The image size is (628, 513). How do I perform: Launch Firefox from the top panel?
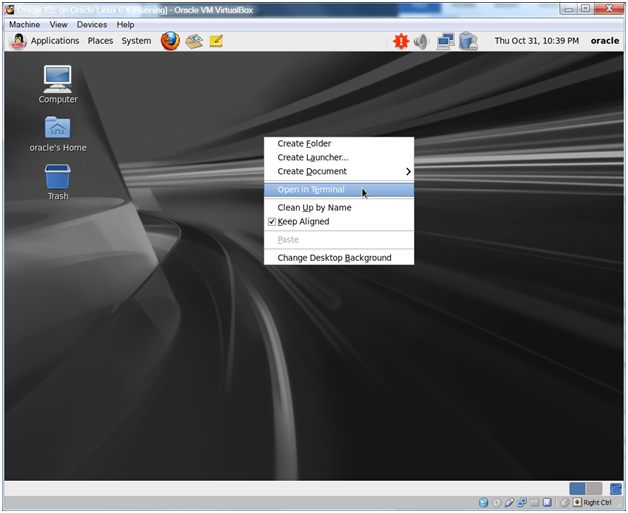click(x=170, y=41)
